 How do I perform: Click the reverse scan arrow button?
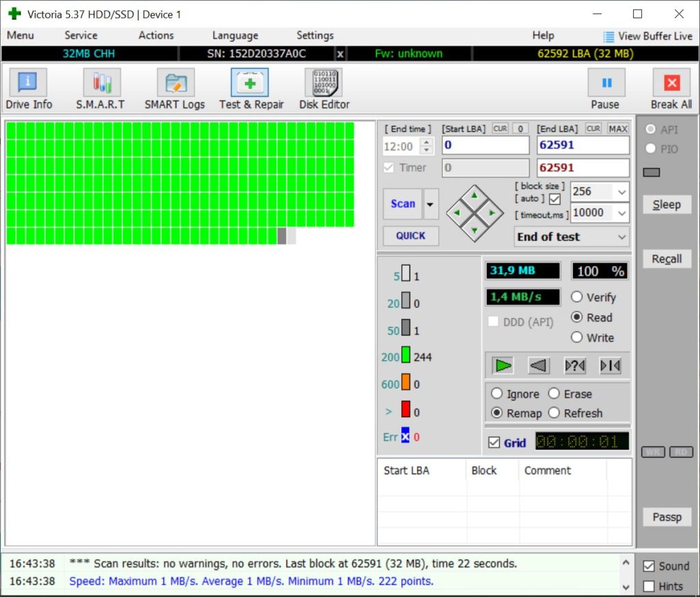click(539, 366)
